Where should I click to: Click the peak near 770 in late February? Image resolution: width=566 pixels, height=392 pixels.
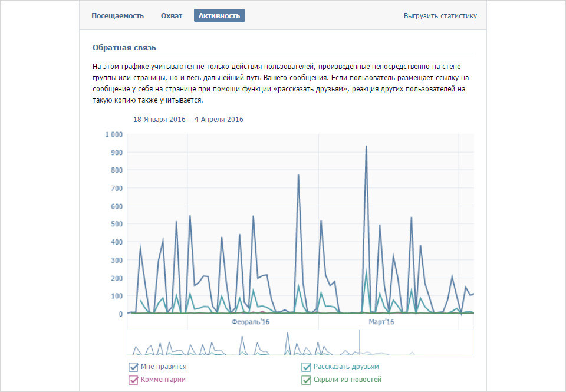pos(298,176)
